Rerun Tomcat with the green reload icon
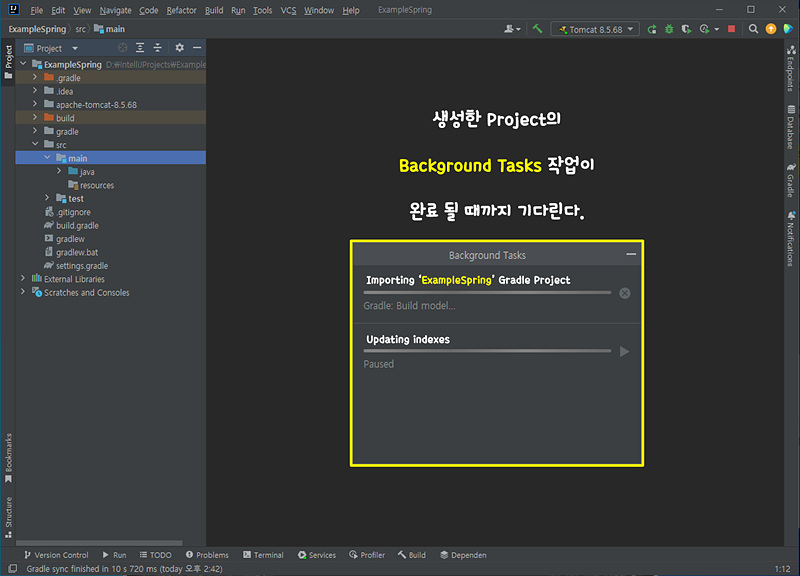This screenshot has width=800, height=576. click(652, 29)
